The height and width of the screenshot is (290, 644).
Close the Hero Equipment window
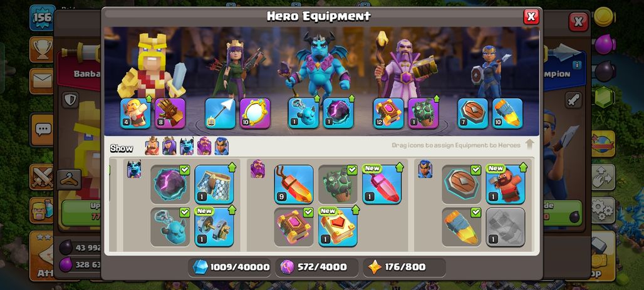[531, 16]
